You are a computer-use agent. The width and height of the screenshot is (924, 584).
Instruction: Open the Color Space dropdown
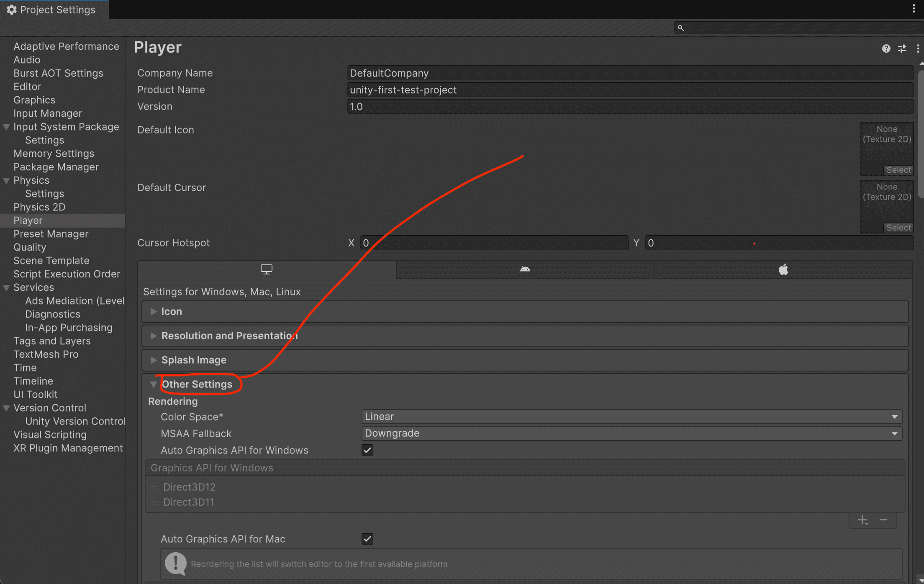[x=632, y=417]
